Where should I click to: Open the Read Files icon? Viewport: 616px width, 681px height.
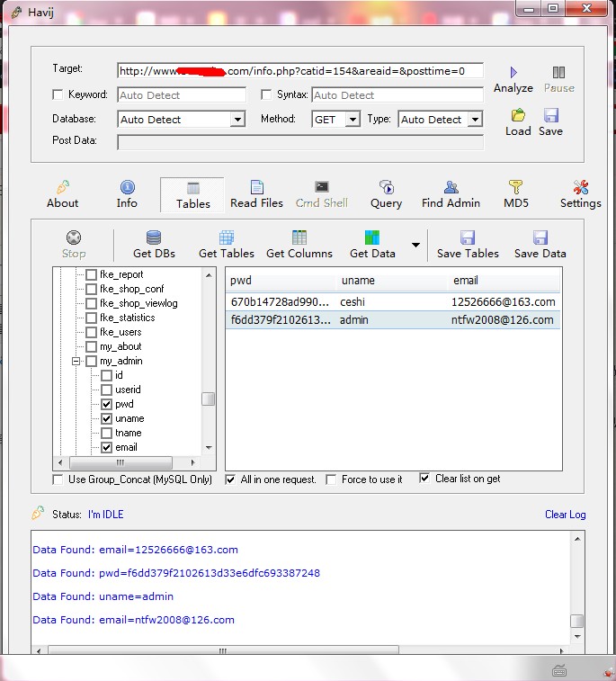click(x=257, y=187)
